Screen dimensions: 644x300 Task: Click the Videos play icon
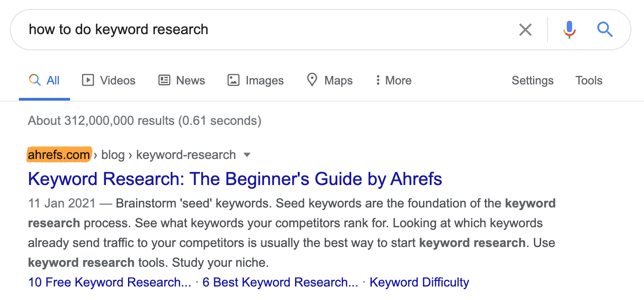tap(88, 80)
